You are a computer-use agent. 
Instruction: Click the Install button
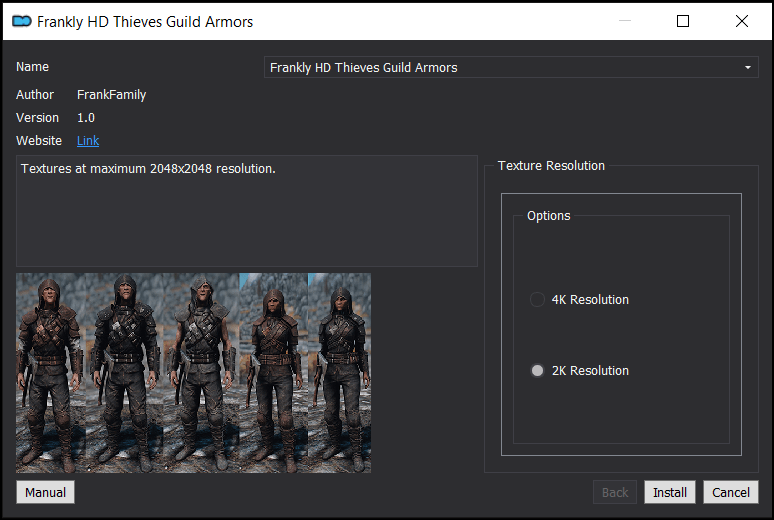670,492
